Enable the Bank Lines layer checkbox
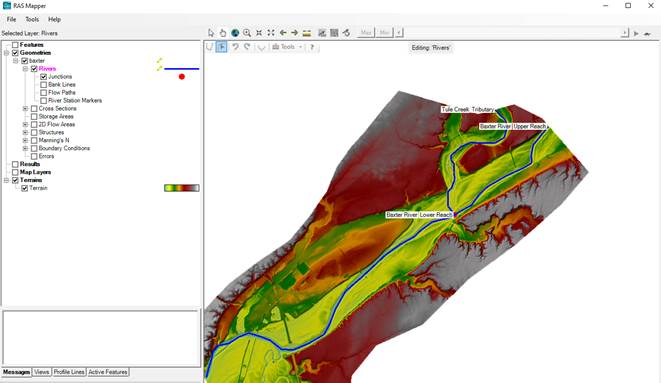 click(x=43, y=85)
